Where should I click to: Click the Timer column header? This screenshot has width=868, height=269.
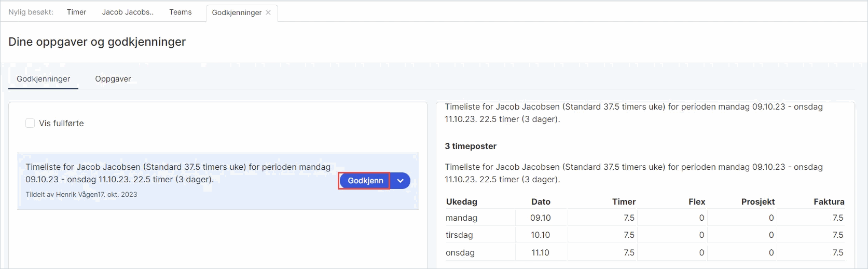(x=624, y=201)
